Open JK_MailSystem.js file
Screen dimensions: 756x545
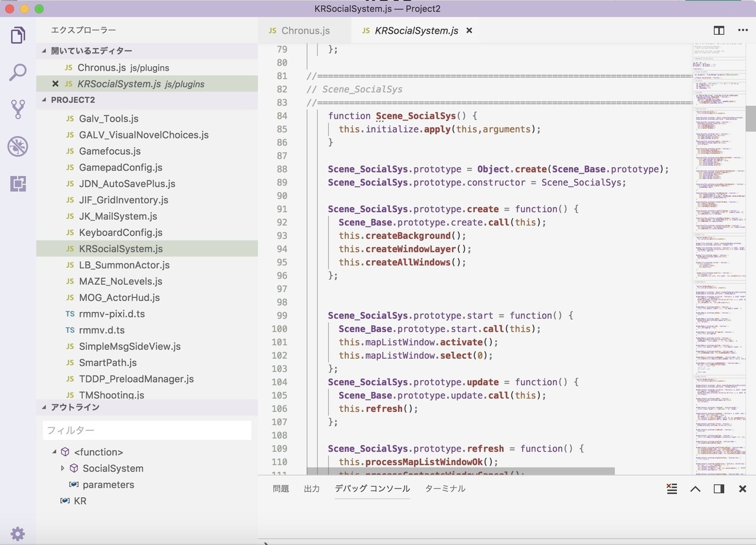(x=147, y=216)
